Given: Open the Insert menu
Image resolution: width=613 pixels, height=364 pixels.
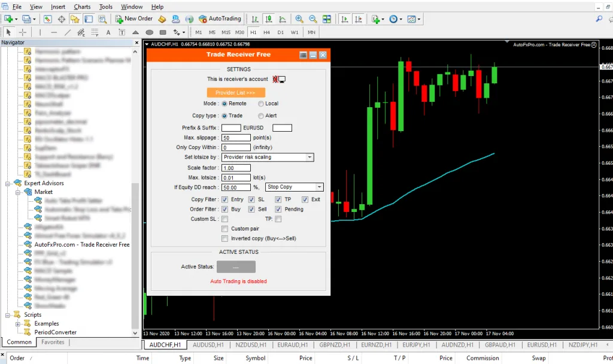Looking at the screenshot, I should (x=58, y=7).
